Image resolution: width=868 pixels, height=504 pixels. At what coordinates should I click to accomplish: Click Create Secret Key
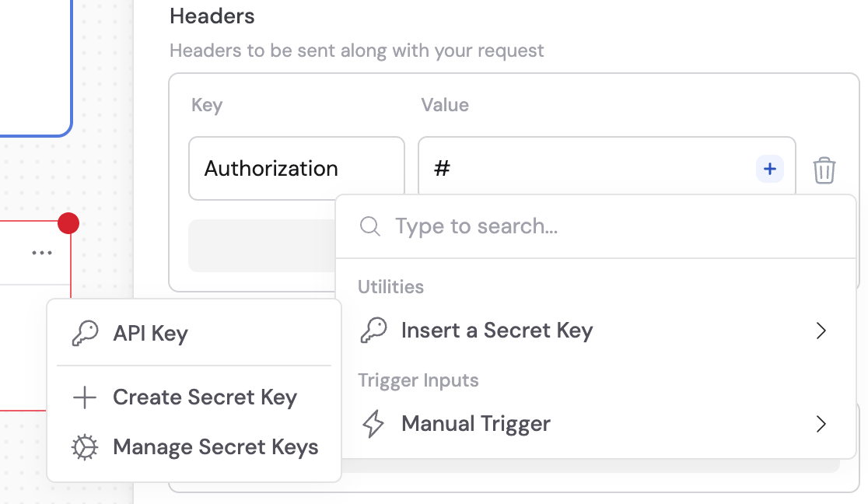pos(205,397)
